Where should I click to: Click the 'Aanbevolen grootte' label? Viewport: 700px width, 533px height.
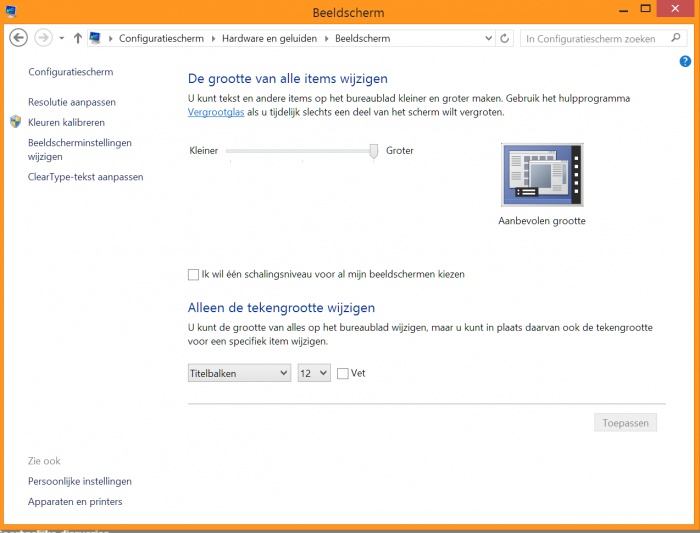pos(542,221)
